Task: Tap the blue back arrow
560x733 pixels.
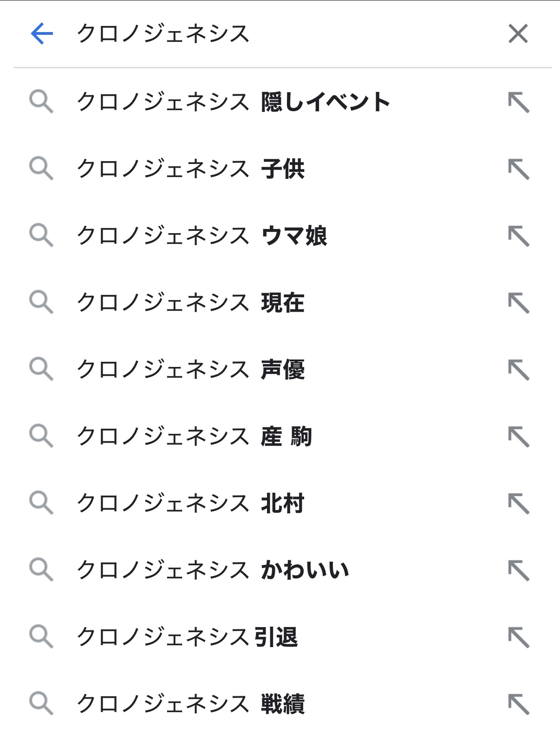Action: pyautogui.click(x=42, y=34)
